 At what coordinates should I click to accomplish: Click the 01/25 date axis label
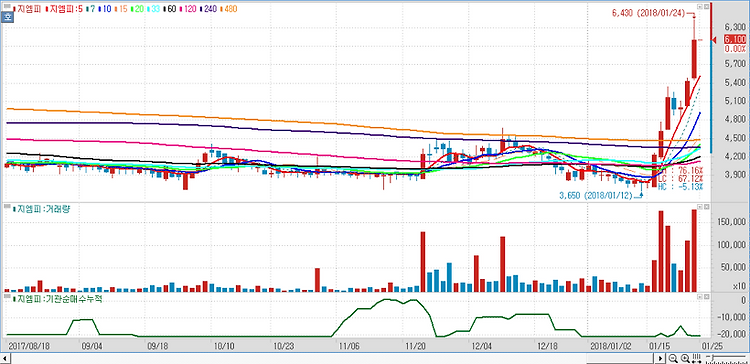pos(711,345)
